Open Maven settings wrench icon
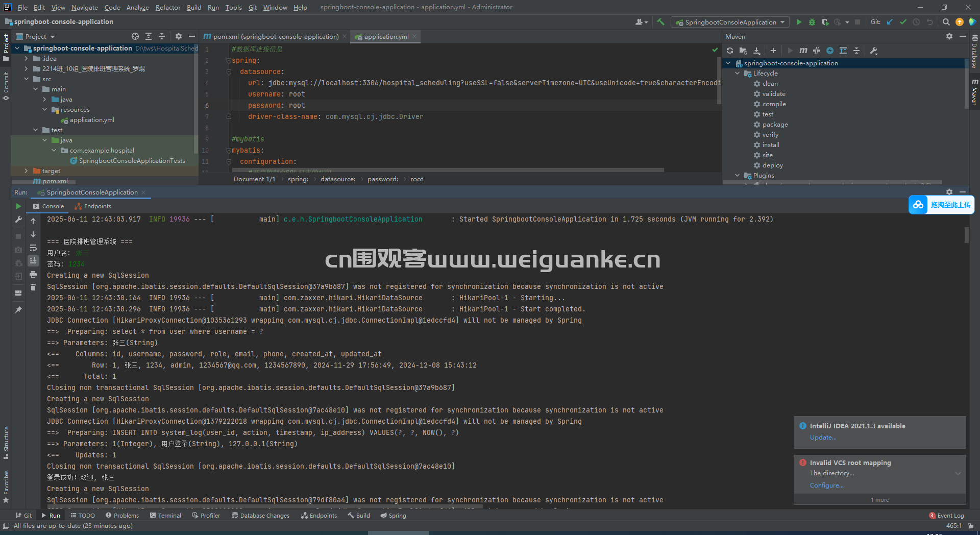The width and height of the screenshot is (980, 535). (873, 51)
